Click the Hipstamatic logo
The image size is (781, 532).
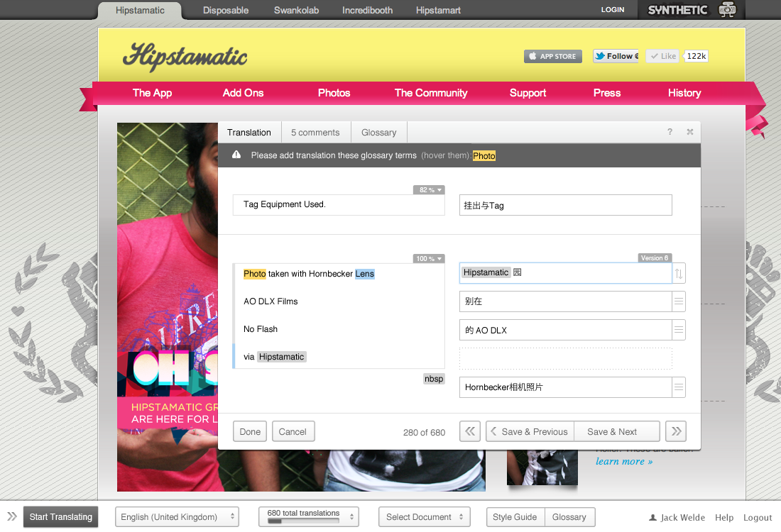coord(185,57)
